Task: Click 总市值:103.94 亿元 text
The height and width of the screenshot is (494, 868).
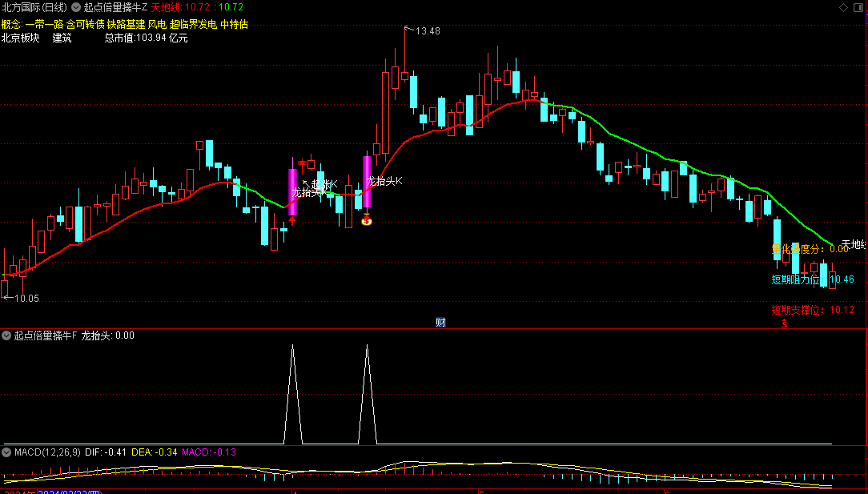Action: point(147,38)
